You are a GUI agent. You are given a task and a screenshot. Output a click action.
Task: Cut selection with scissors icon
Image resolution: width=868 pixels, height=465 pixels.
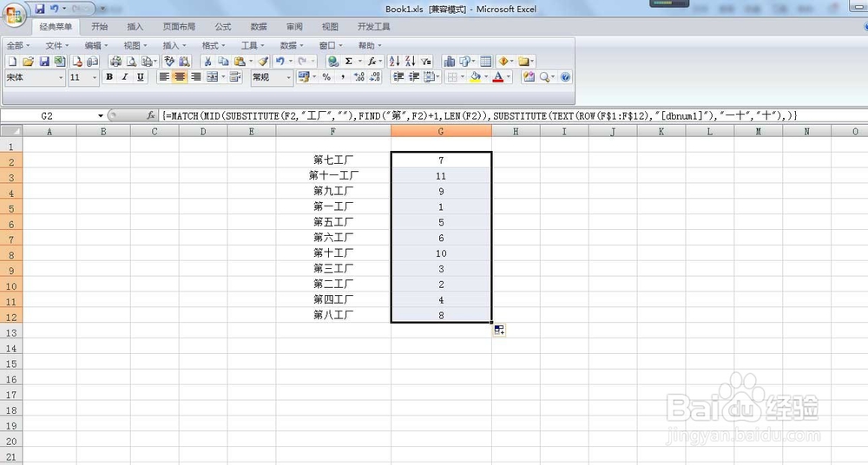pyautogui.click(x=207, y=62)
